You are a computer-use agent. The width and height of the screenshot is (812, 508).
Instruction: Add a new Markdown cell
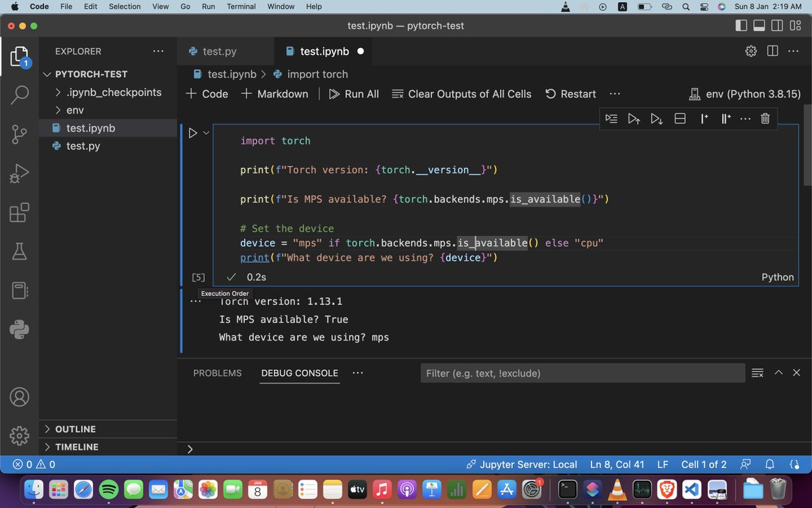(275, 94)
